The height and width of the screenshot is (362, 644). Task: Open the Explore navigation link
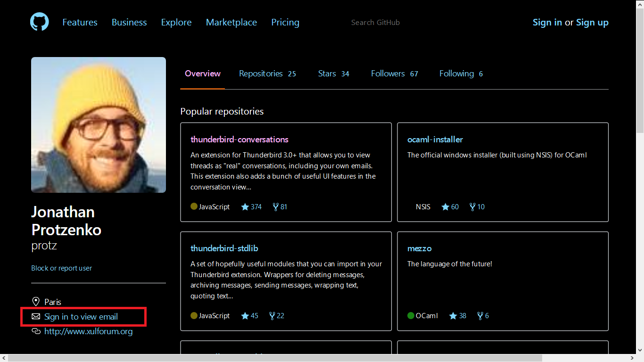tap(176, 22)
